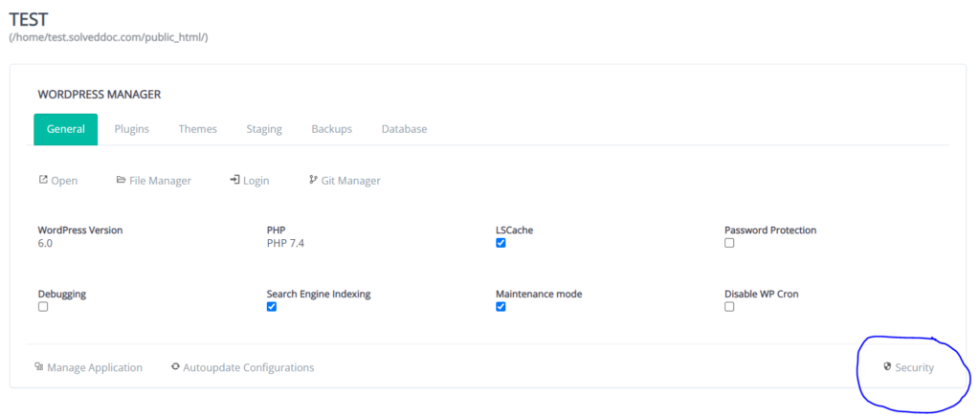Click the Autoupdate Configurations refresh icon
The image size is (980, 416).
(176, 366)
